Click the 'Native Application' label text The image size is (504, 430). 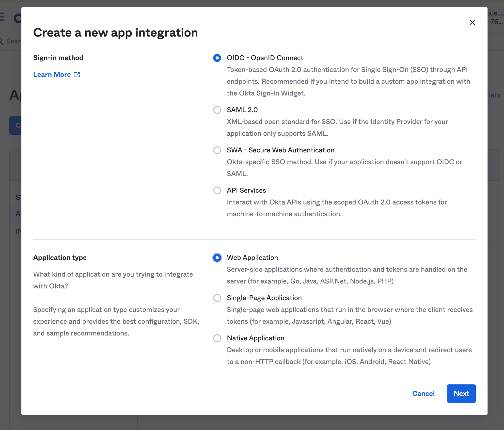coord(255,338)
